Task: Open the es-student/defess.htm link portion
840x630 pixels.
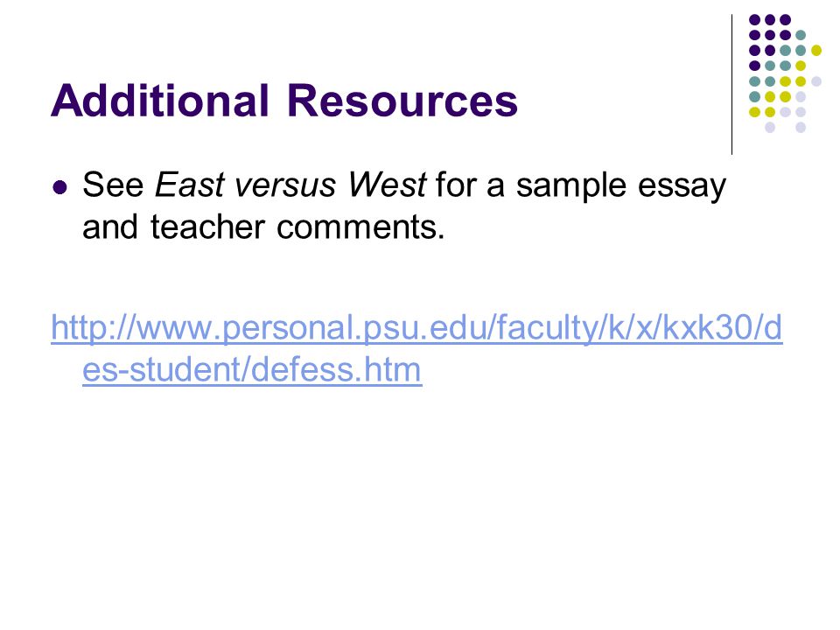Action: point(252,369)
